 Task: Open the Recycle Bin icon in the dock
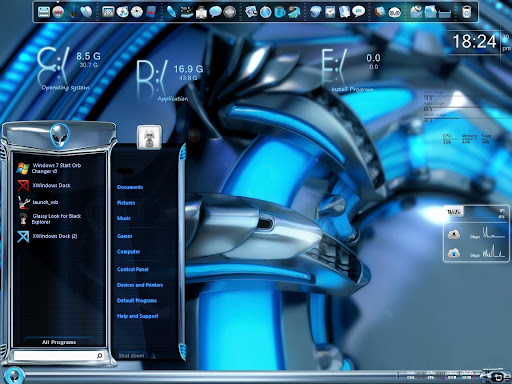[467, 12]
